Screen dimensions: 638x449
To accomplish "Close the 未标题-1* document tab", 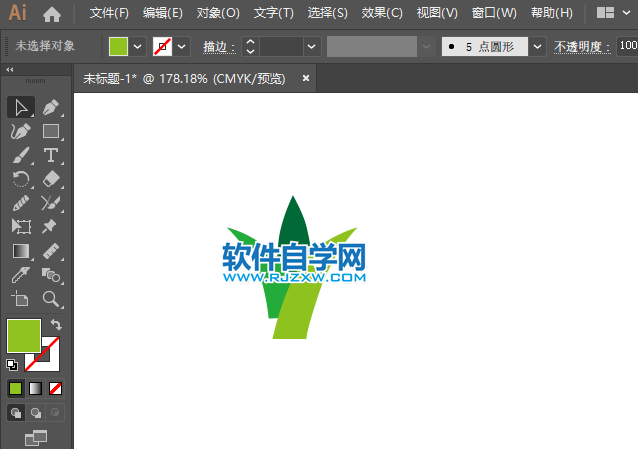I will (306, 78).
